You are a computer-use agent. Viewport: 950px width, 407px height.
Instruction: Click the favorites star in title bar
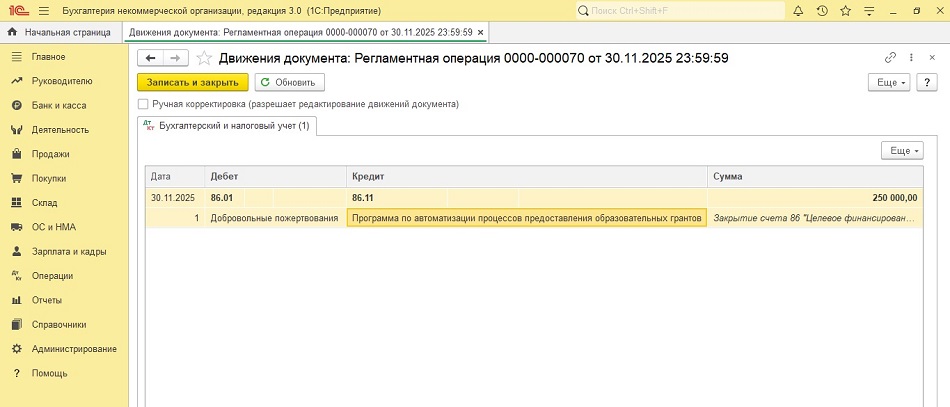(845, 10)
